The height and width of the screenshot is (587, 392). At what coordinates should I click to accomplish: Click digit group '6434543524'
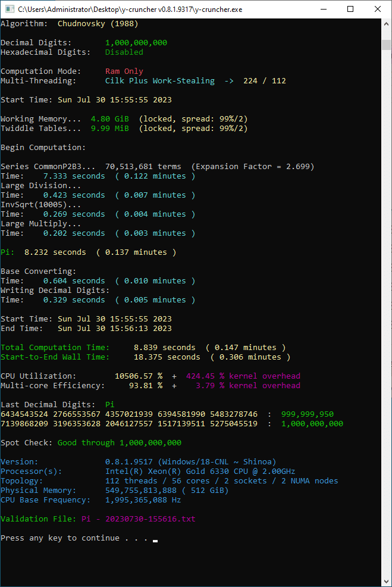pyautogui.click(x=24, y=414)
